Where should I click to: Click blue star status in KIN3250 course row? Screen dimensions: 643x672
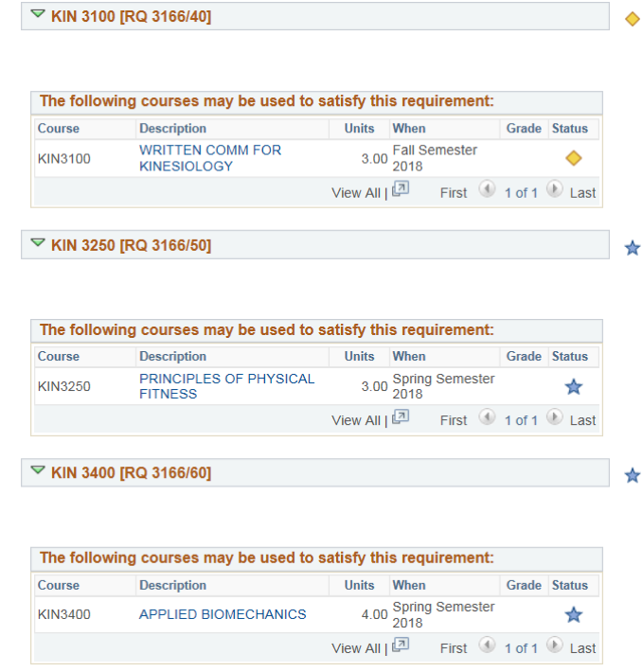click(x=573, y=386)
